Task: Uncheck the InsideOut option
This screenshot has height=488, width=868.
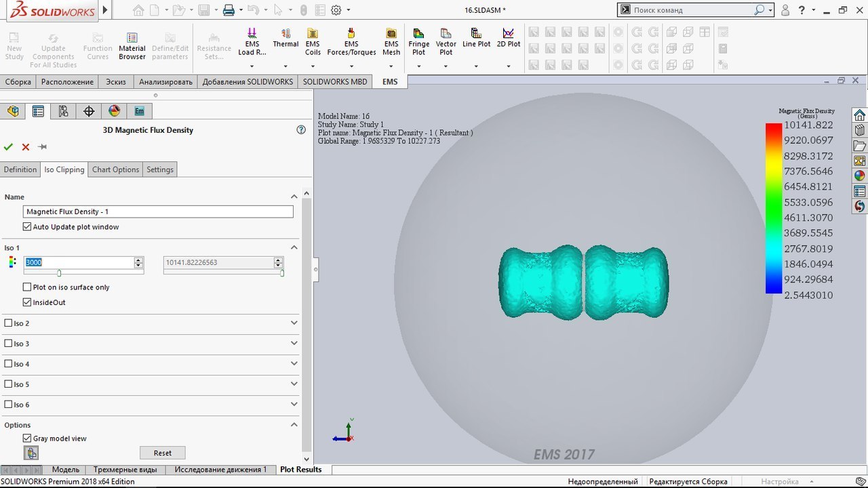Action: pyautogui.click(x=27, y=302)
